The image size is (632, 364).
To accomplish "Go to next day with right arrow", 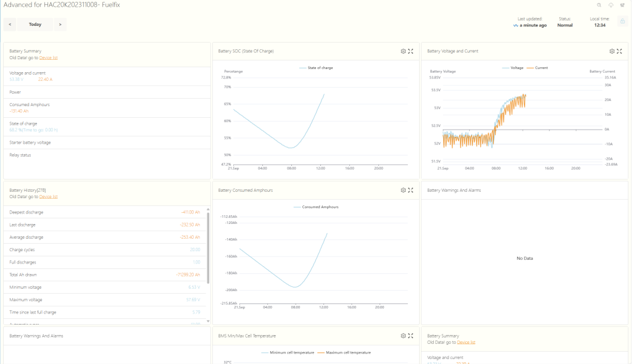I will point(60,25).
